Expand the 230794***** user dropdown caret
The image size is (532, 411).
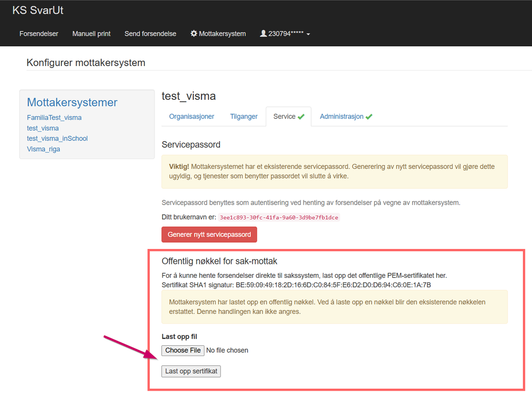pos(308,34)
